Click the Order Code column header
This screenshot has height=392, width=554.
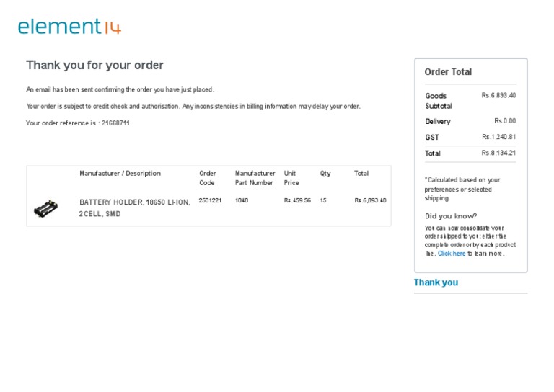pos(208,178)
